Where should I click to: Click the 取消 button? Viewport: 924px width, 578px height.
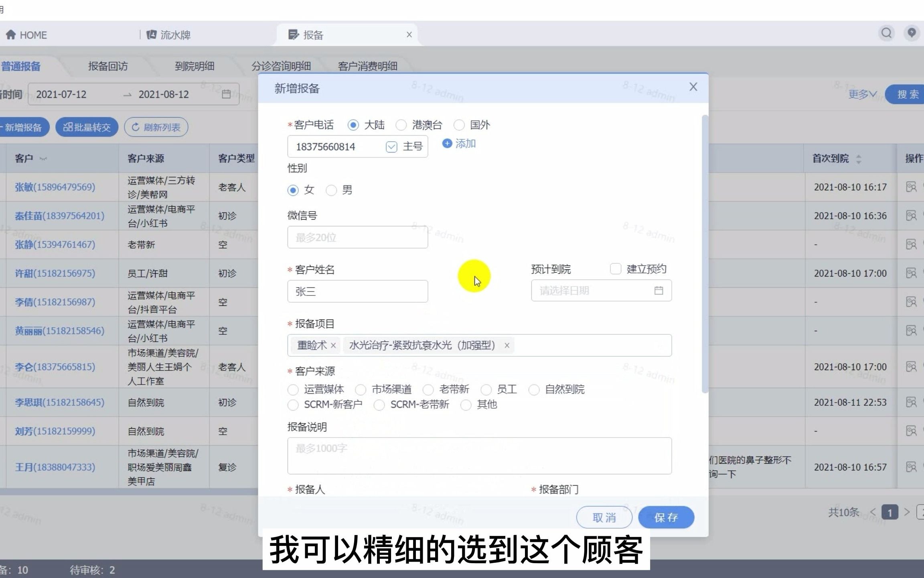(604, 517)
